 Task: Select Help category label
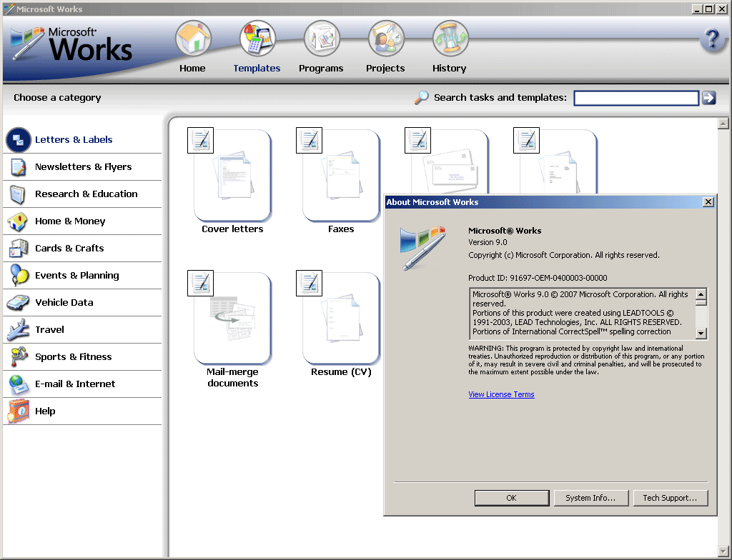45,411
